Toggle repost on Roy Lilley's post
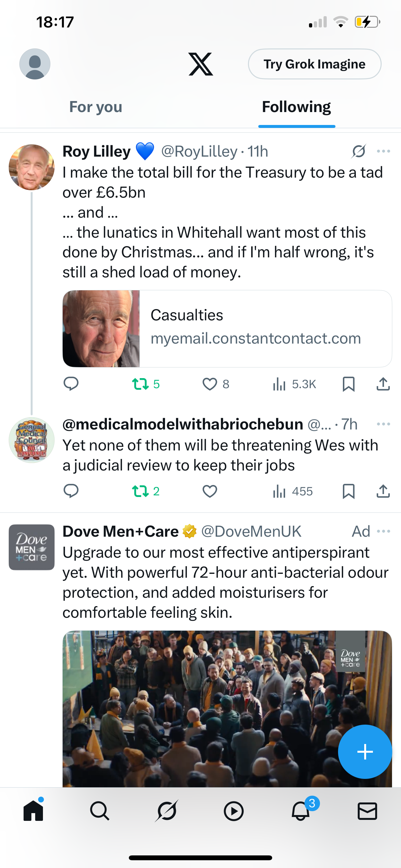Screen dimensions: 401x868 point(140,384)
